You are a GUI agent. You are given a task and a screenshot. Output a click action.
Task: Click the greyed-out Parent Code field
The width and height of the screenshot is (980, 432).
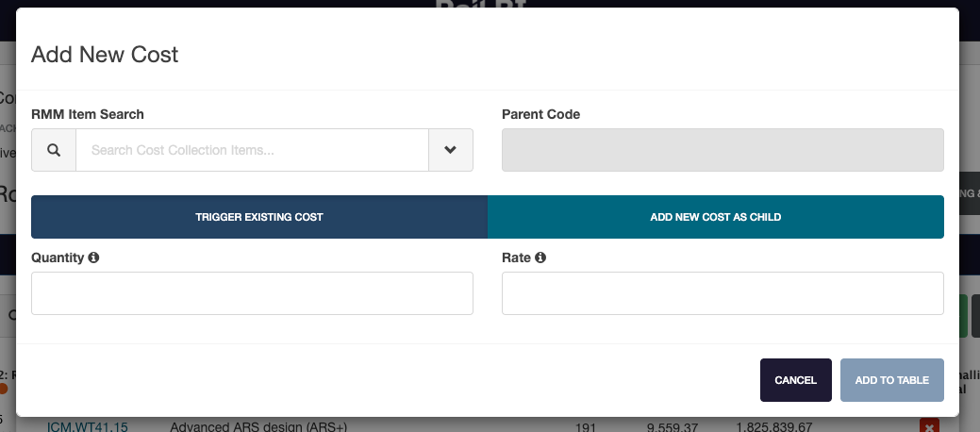723,150
